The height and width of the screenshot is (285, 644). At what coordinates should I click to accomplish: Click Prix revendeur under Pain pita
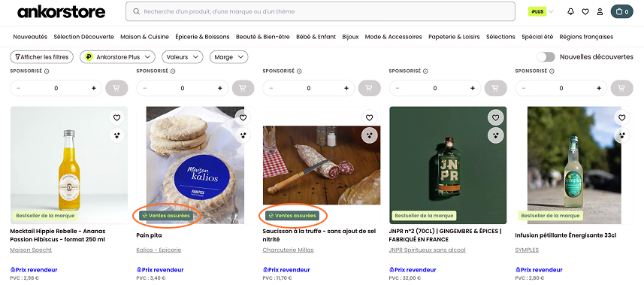click(160, 270)
